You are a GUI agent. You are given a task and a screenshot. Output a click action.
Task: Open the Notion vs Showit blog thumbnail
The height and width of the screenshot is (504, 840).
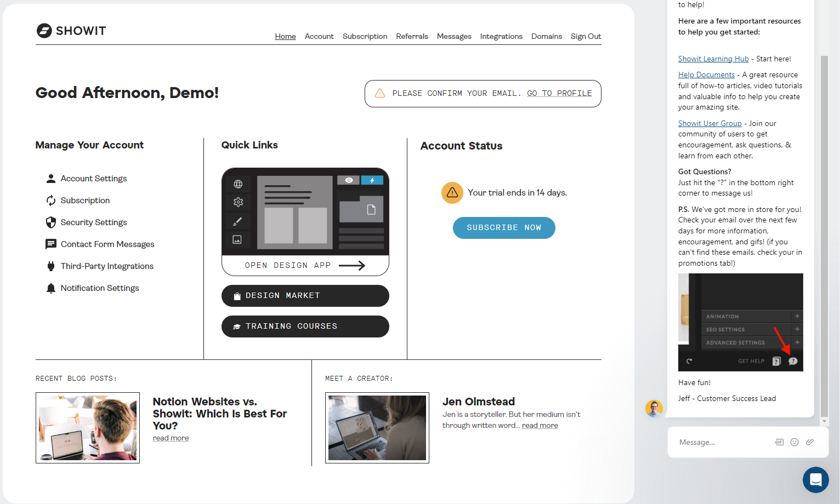click(88, 428)
